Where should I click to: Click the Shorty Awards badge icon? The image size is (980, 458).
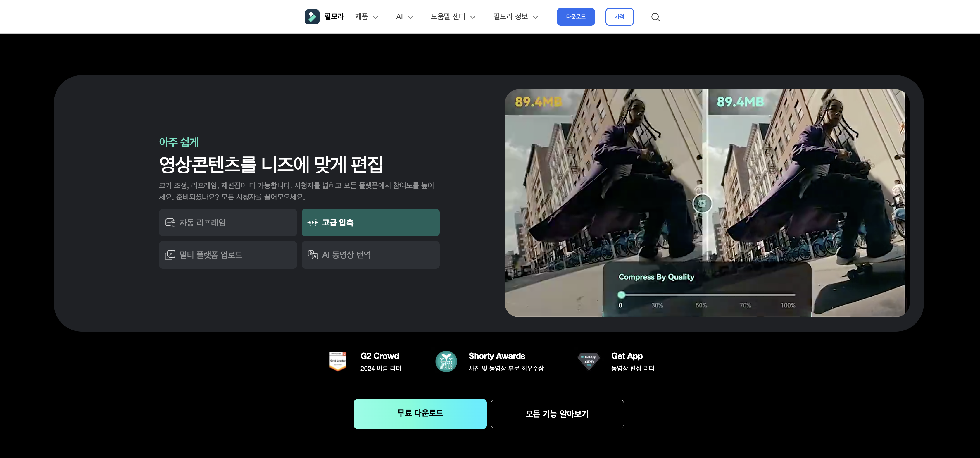(x=446, y=361)
